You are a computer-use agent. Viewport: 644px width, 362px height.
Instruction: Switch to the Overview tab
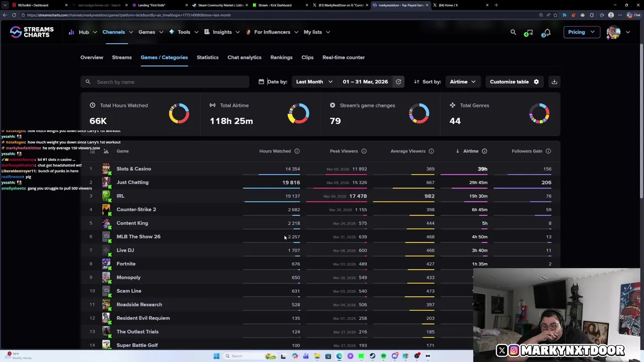pyautogui.click(x=92, y=57)
